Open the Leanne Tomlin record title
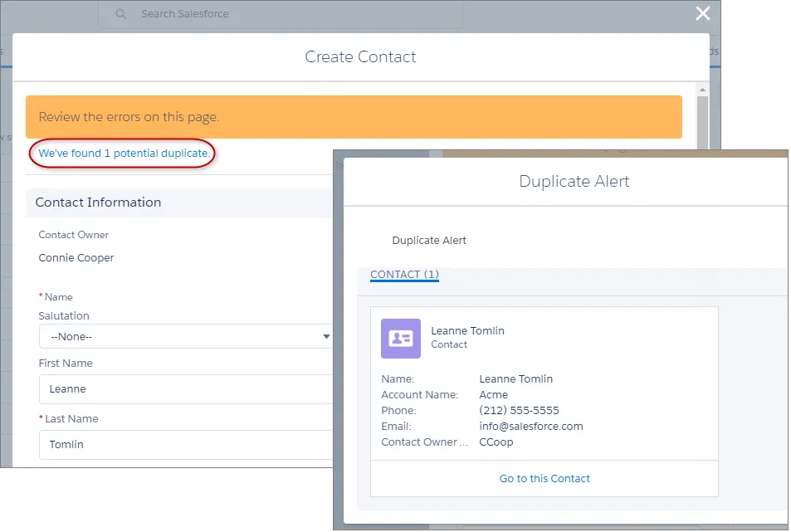 (x=467, y=331)
